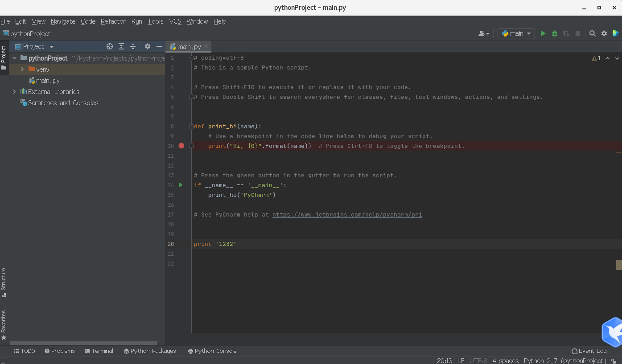Open the Help menu
This screenshot has height=364, width=622.
click(220, 21)
